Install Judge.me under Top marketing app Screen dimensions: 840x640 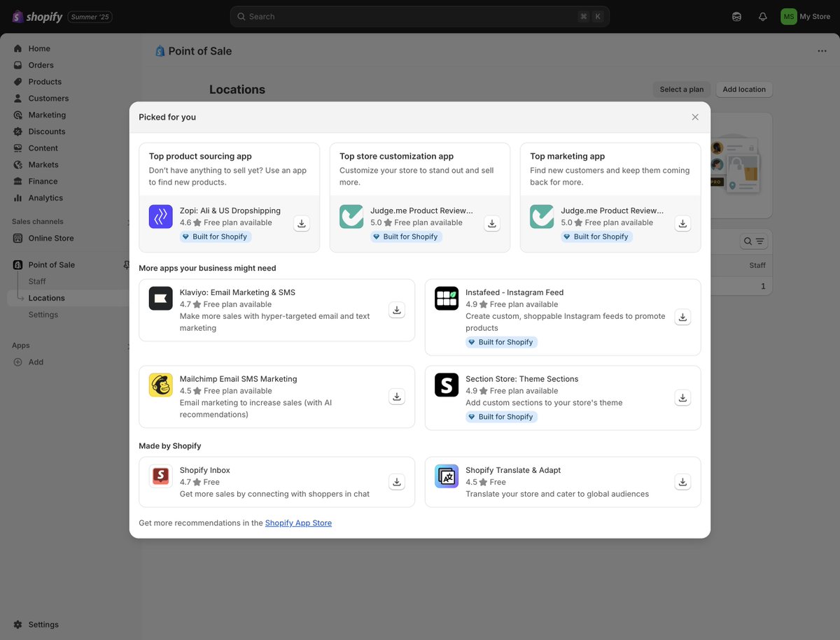[682, 224]
